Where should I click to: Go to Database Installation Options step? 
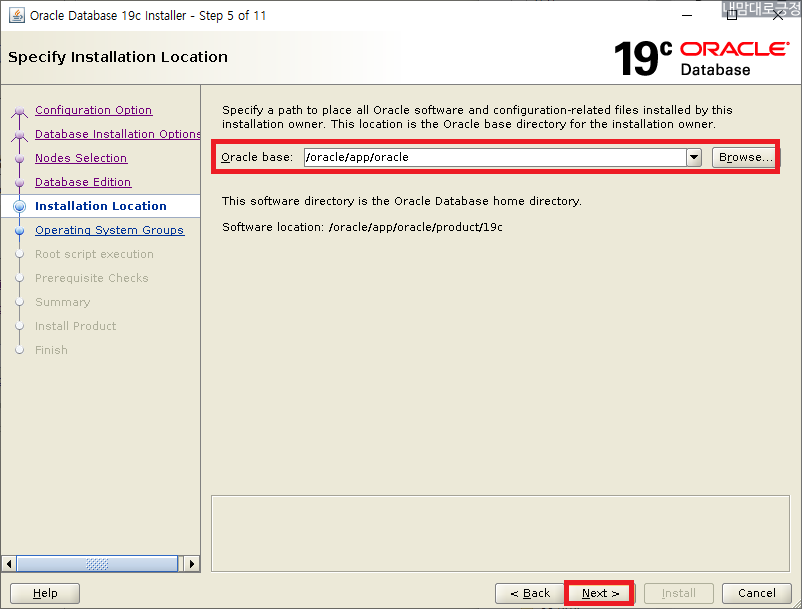click(x=117, y=134)
